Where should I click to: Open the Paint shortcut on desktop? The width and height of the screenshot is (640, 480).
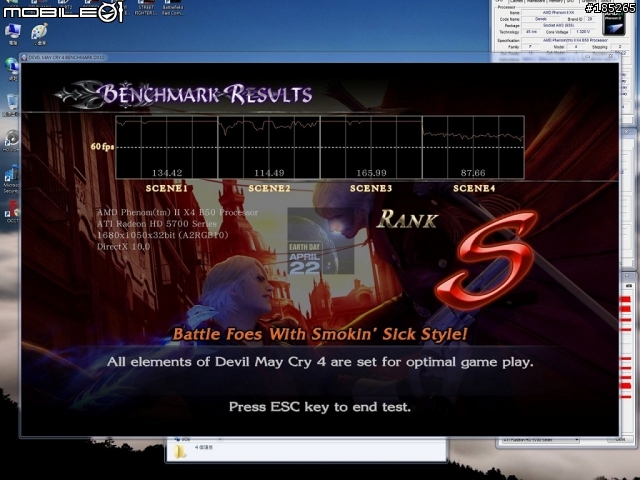pos(40,32)
